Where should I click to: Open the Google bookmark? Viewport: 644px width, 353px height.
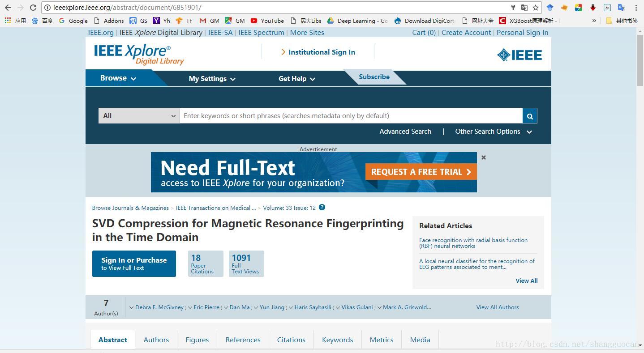tap(73, 21)
